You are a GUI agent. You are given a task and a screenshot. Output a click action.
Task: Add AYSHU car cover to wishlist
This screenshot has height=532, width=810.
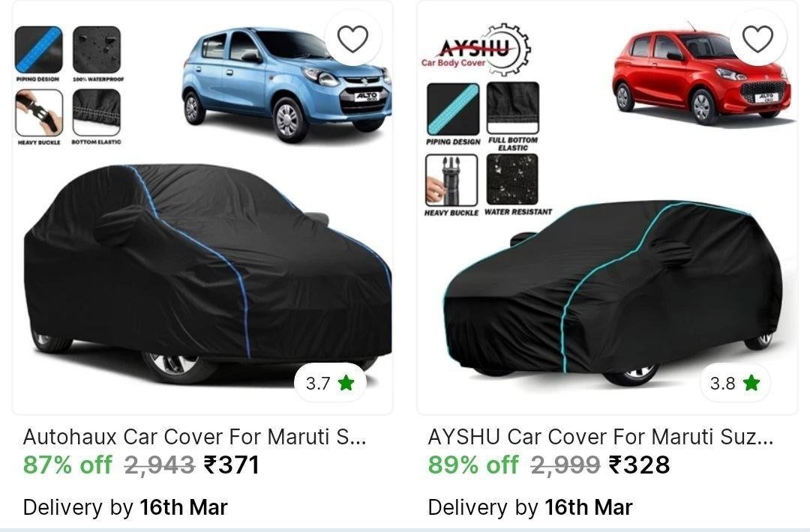[x=757, y=38]
